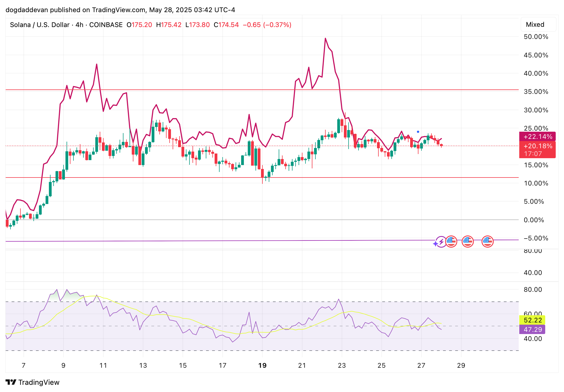Click the L173.80 low value

pos(197,25)
